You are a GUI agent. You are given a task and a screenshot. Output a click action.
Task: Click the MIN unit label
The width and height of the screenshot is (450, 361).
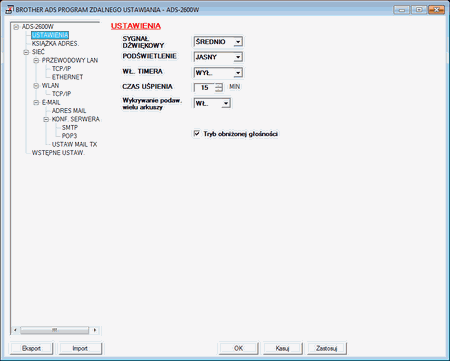tap(235, 87)
